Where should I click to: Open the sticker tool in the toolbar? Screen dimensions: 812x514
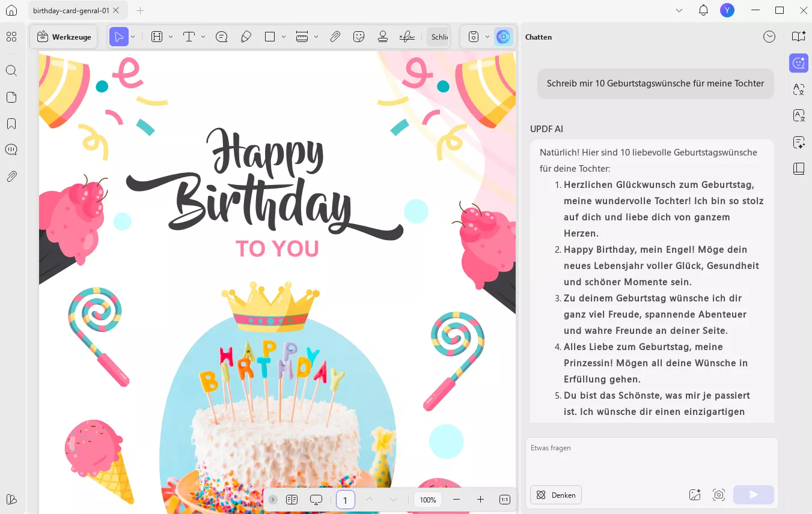359,37
